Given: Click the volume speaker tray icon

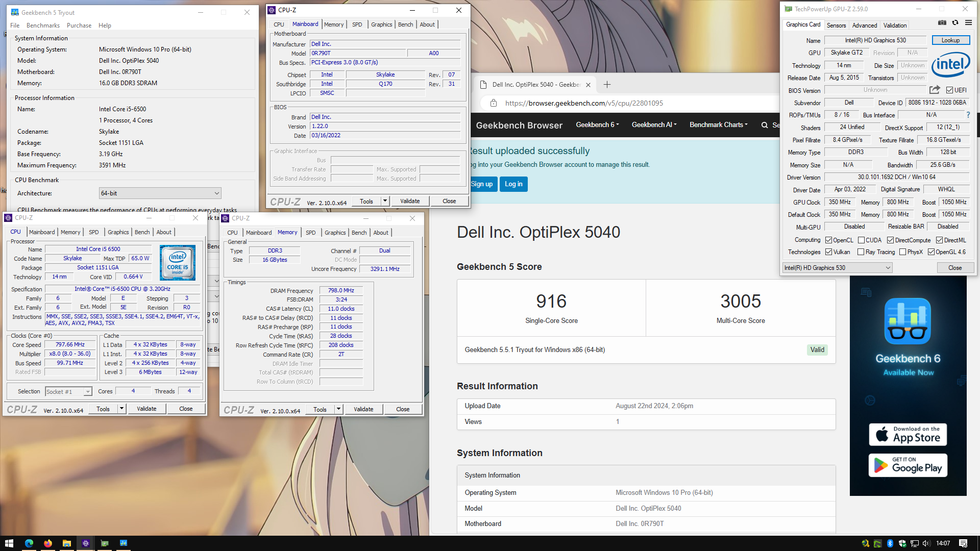Looking at the screenshot, I should pos(926,543).
